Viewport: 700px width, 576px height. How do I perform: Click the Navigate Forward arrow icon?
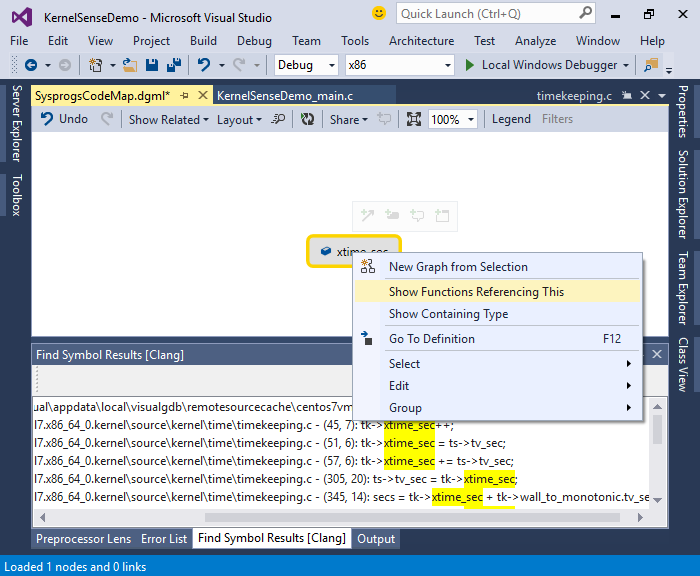coord(65,65)
